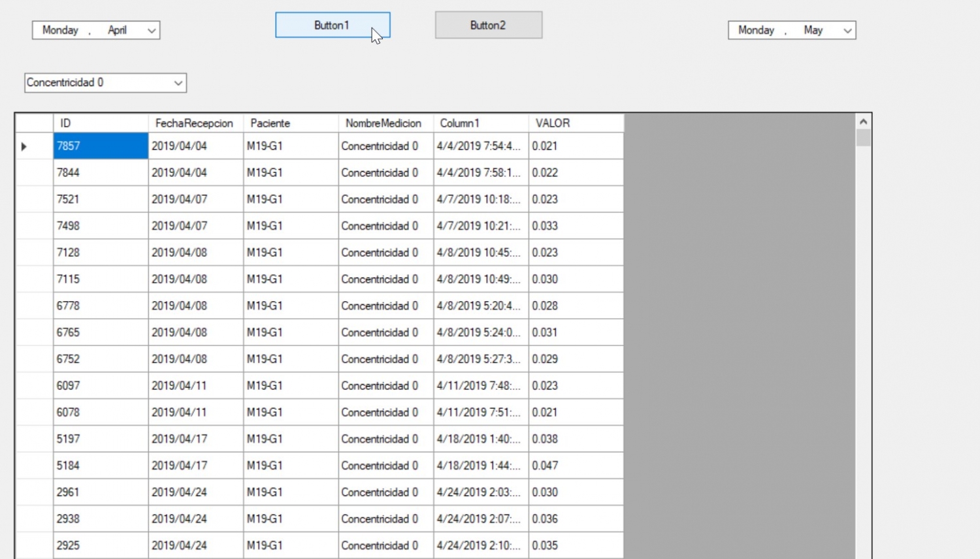Select cell with ID 6078

tap(101, 413)
